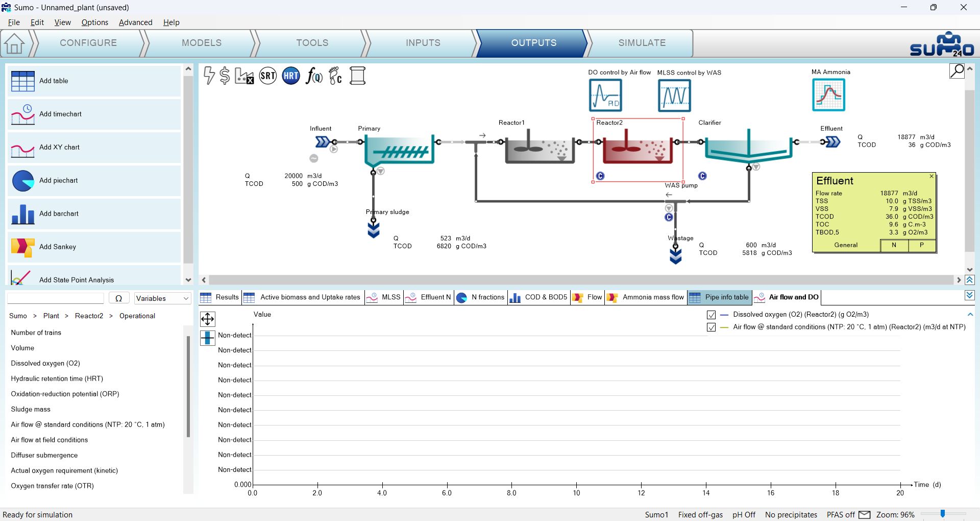Switch to the SIMULATE step tab

point(642,43)
